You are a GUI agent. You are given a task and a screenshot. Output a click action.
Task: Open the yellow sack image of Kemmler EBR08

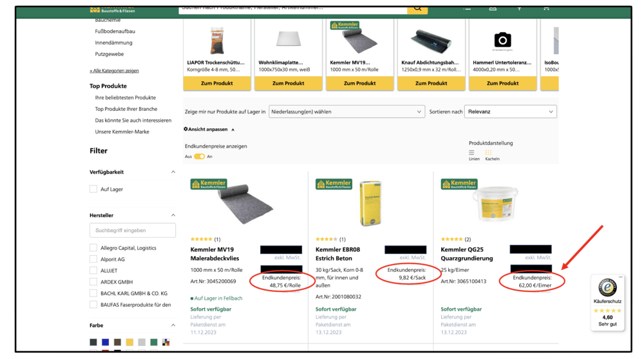coord(370,203)
